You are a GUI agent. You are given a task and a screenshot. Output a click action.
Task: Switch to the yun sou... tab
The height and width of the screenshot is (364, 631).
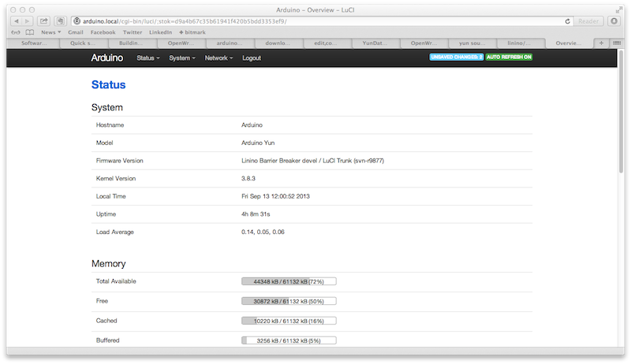click(472, 43)
